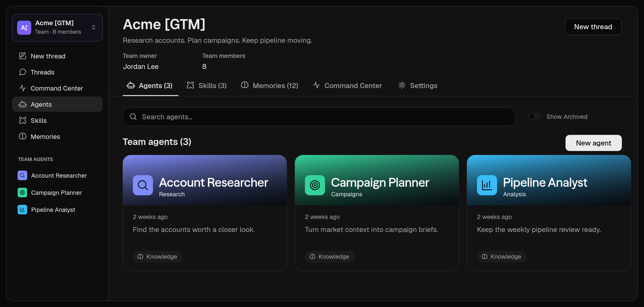The image size is (644, 307).
Task: Click the purple Acme team avatar icon
Action: [x=24, y=28]
